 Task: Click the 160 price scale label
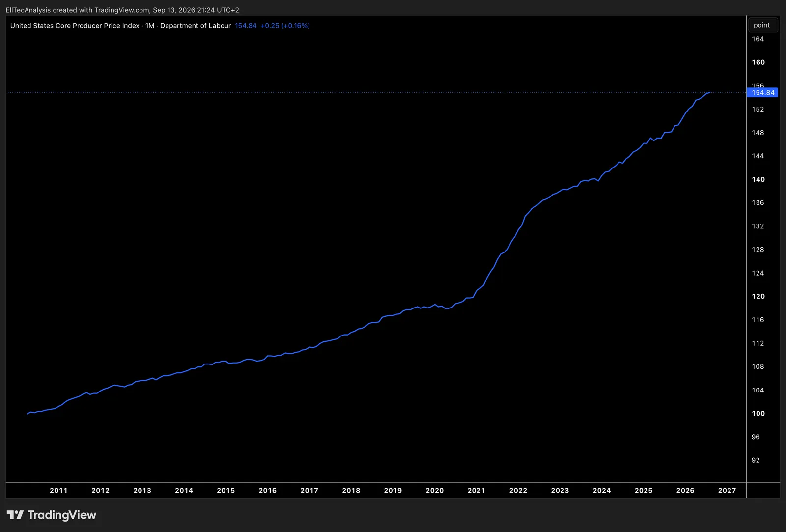[758, 62]
